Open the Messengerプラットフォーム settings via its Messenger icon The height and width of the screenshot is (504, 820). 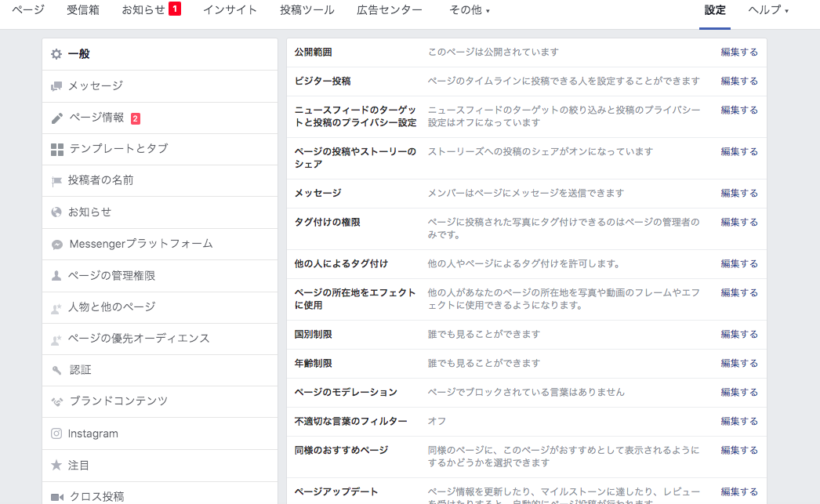click(x=55, y=244)
